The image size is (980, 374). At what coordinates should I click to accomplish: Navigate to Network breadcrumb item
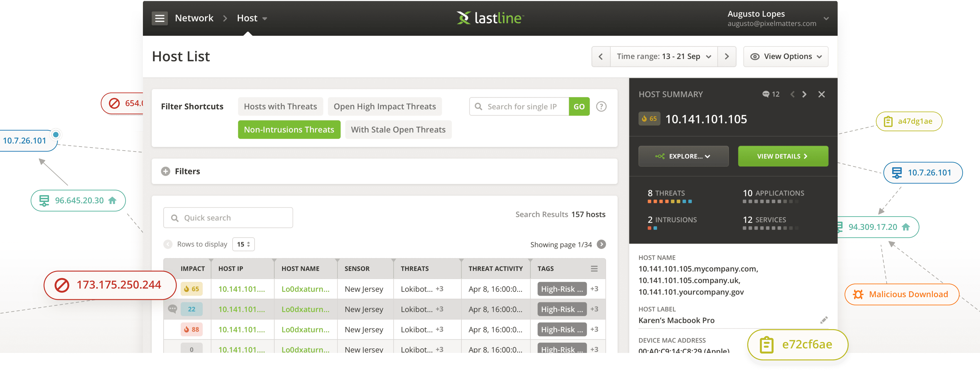tap(194, 18)
